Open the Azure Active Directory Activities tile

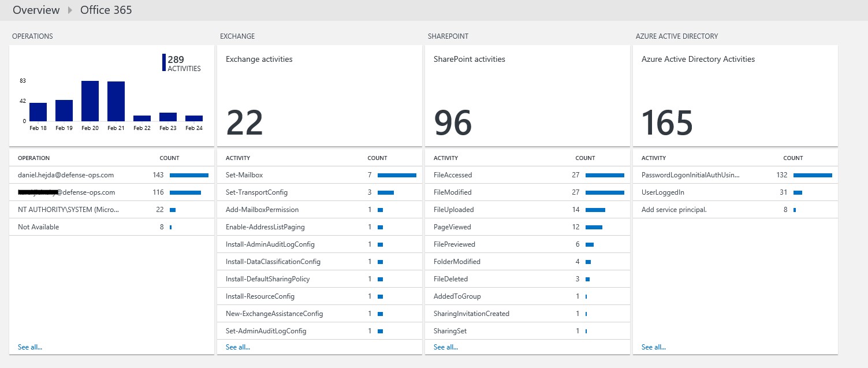[735, 96]
